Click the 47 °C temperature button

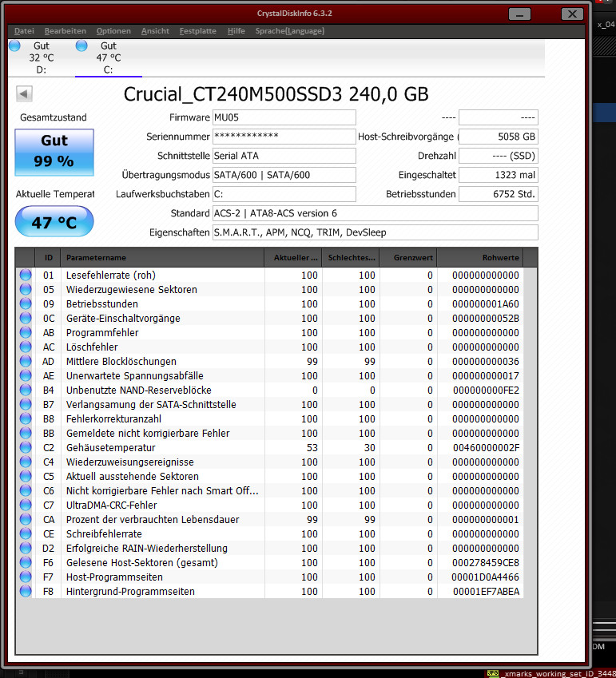(x=54, y=222)
